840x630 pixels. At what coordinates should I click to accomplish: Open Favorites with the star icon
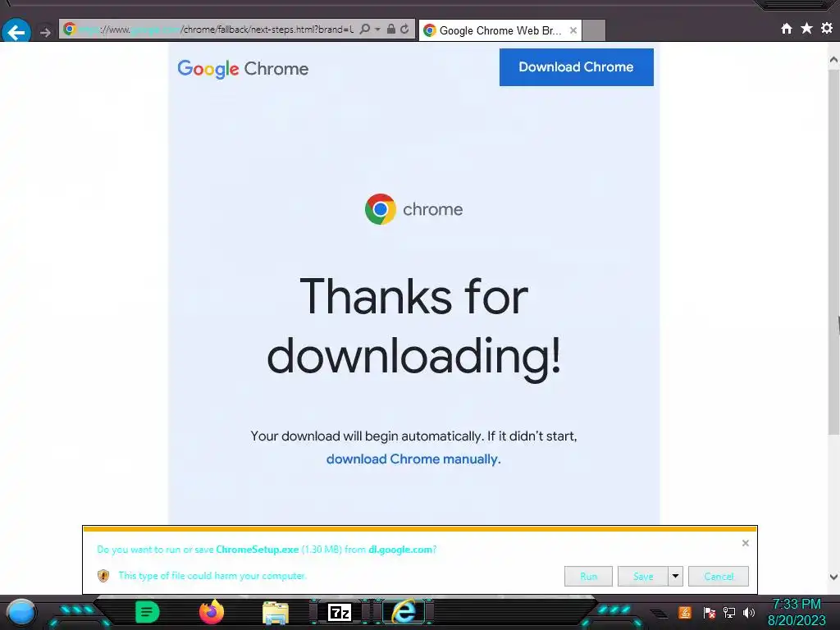(807, 29)
